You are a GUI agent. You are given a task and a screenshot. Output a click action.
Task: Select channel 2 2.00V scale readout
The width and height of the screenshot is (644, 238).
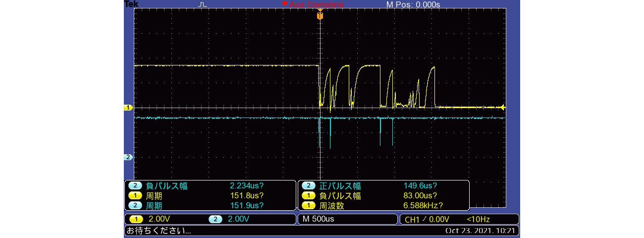tap(230, 219)
